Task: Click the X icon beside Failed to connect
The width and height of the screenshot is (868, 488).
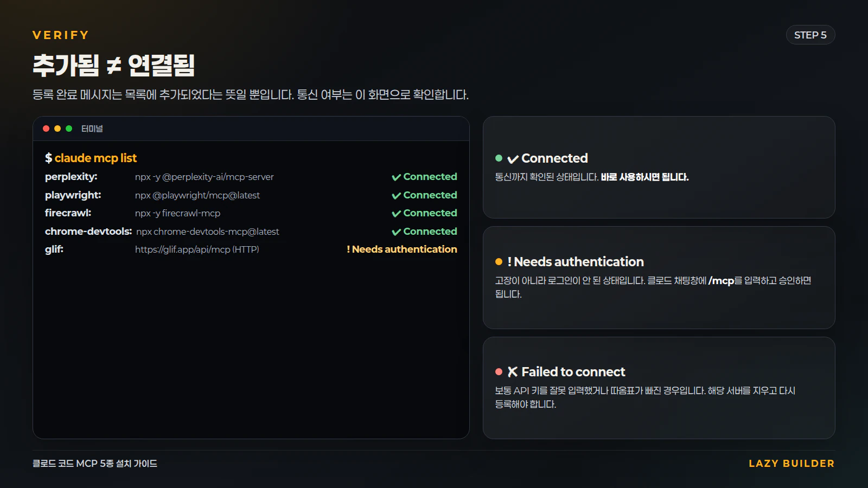Action: coord(513,372)
